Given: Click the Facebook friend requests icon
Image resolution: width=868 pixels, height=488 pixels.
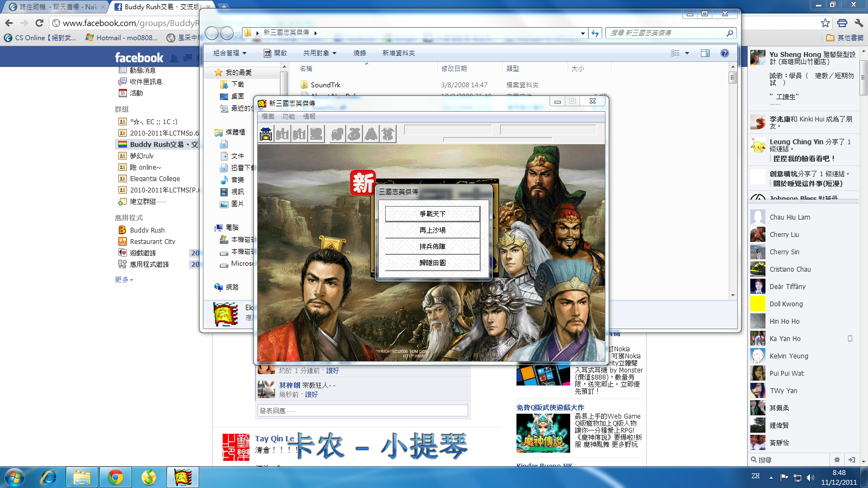Looking at the screenshot, I should (x=174, y=57).
